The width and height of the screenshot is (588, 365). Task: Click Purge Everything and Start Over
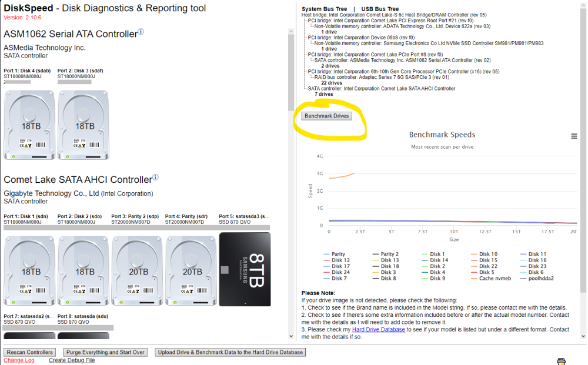[x=105, y=352]
